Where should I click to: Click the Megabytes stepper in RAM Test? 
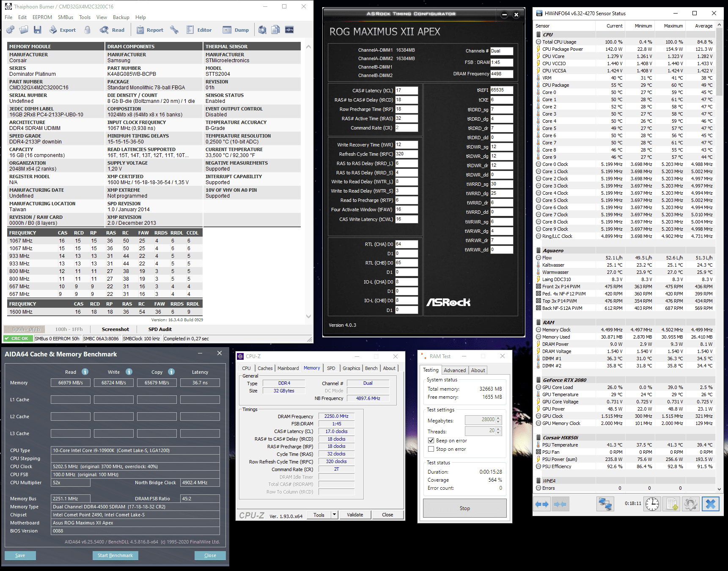[498, 420]
